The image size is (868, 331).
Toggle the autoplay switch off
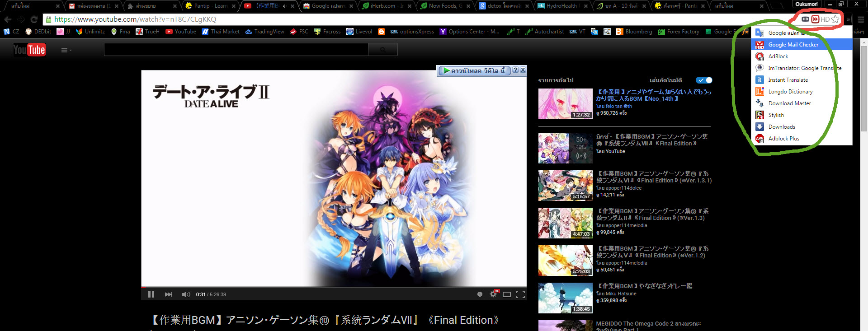[704, 80]
